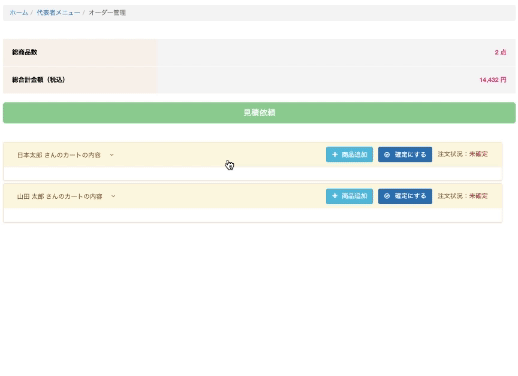This screenshot has width=518, height=376.
Task: Click the 日本太郎 さんのカートの内容 heading
Action: tap(59, 155)
